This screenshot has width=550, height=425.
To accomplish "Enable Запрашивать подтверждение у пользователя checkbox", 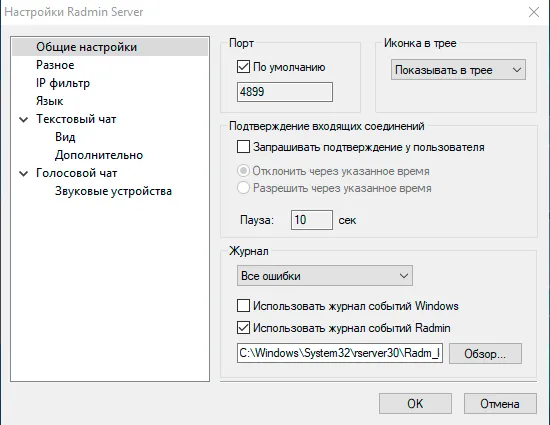I will coord(243,147).
